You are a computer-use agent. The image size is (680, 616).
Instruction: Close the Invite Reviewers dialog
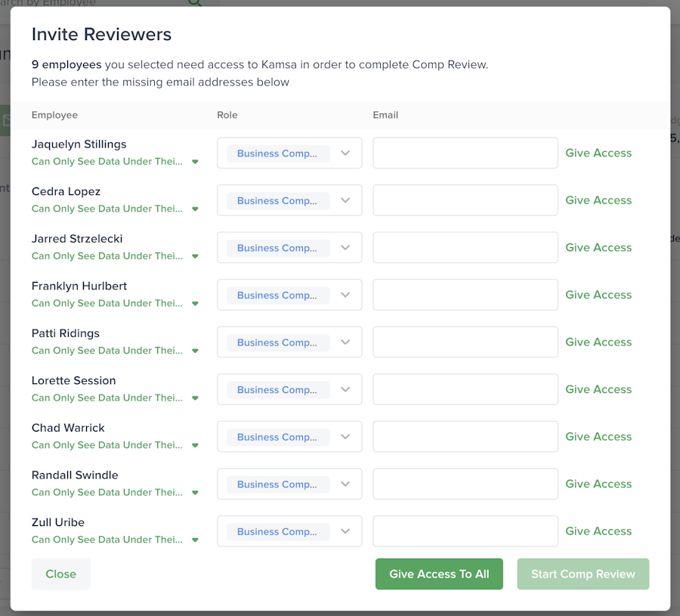coord(60,574)
